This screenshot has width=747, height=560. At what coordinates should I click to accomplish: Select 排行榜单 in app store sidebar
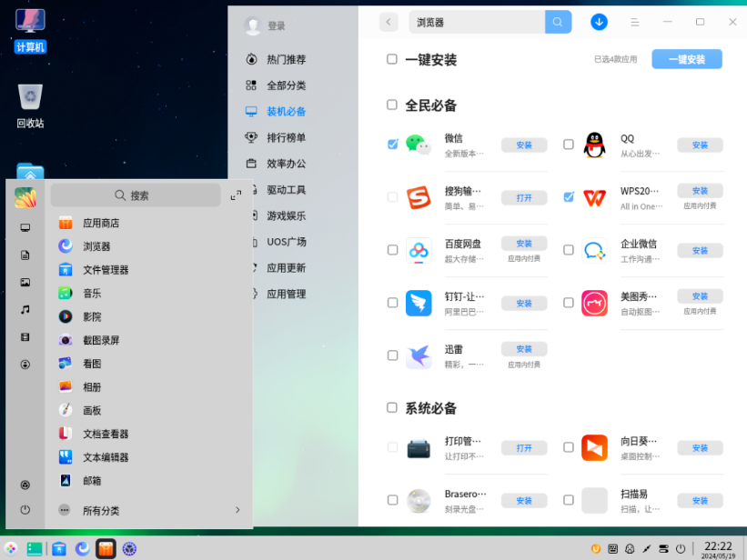[x=287, y=137]
